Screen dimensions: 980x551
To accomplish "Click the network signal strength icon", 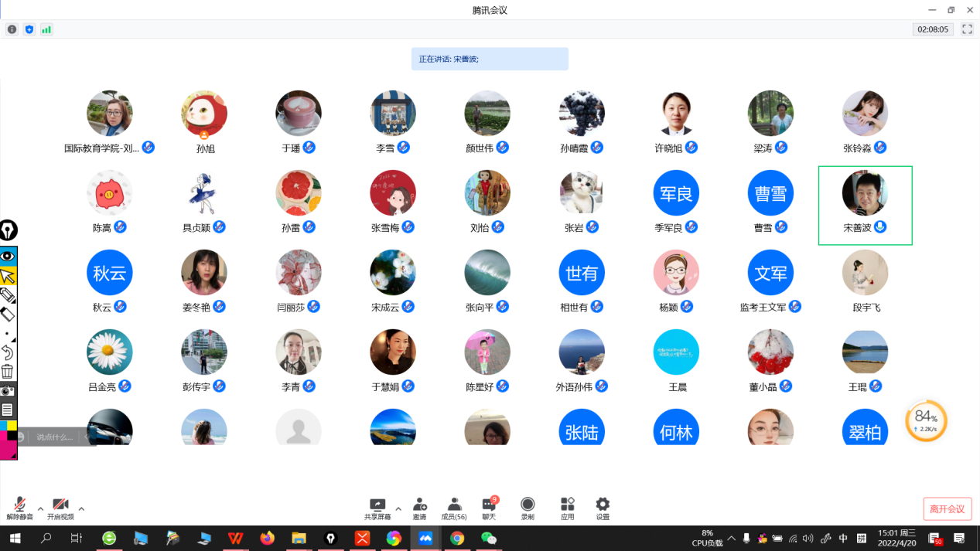I will click(x=46, y=29).
